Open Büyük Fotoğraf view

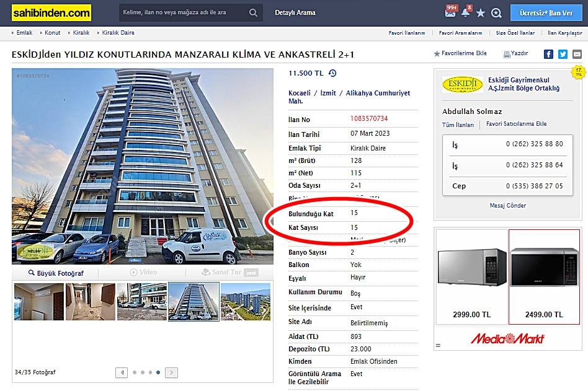[x=56, y=273]
